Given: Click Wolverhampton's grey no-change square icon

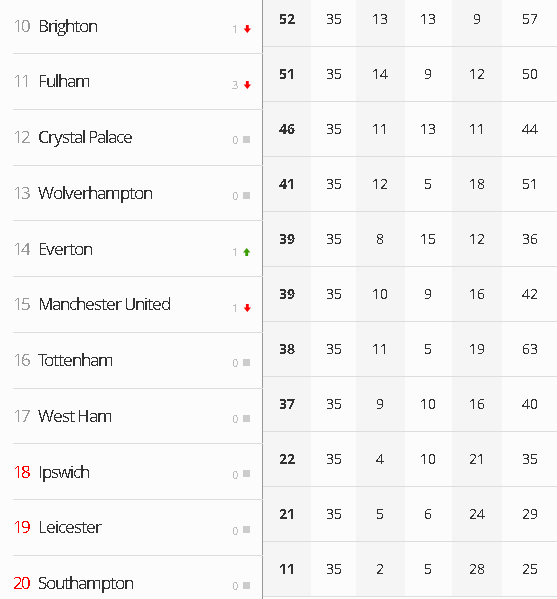Looking at the screenshot, I should coord(246,196).
